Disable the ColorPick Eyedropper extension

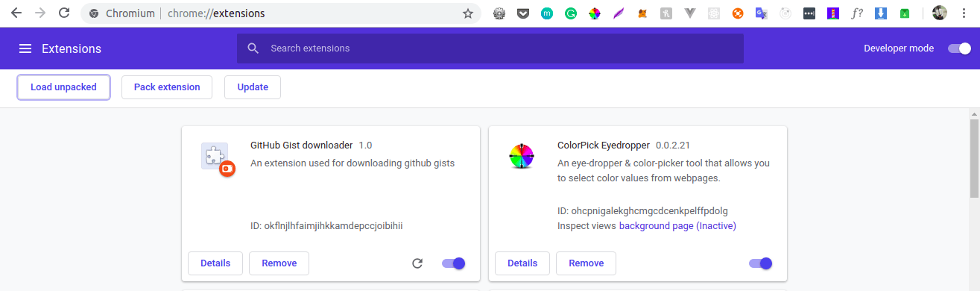pos(761,263)
